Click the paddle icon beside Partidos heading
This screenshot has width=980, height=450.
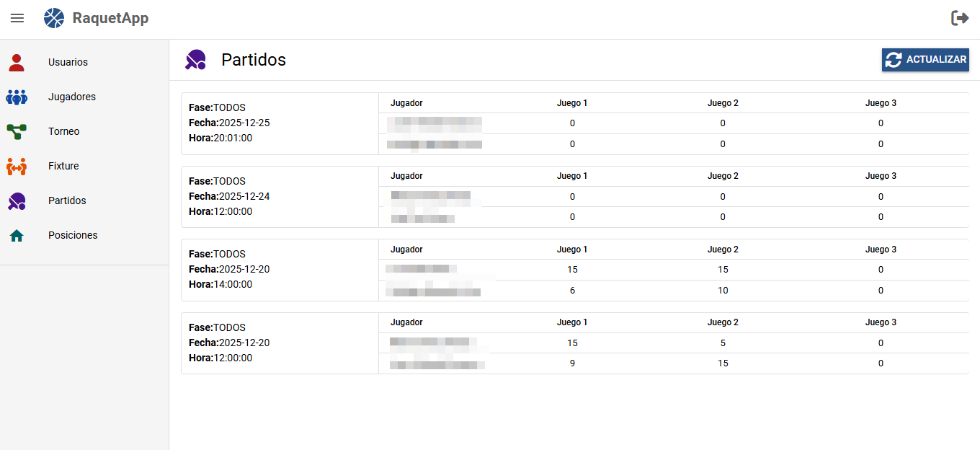pos(195,59)
